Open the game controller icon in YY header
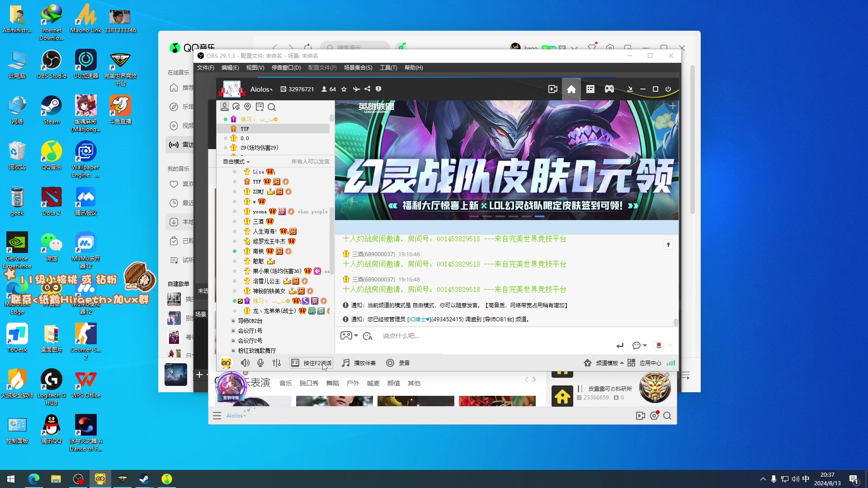Image resolution: width=868 pixels, height=488 pixels. point(609,89)
